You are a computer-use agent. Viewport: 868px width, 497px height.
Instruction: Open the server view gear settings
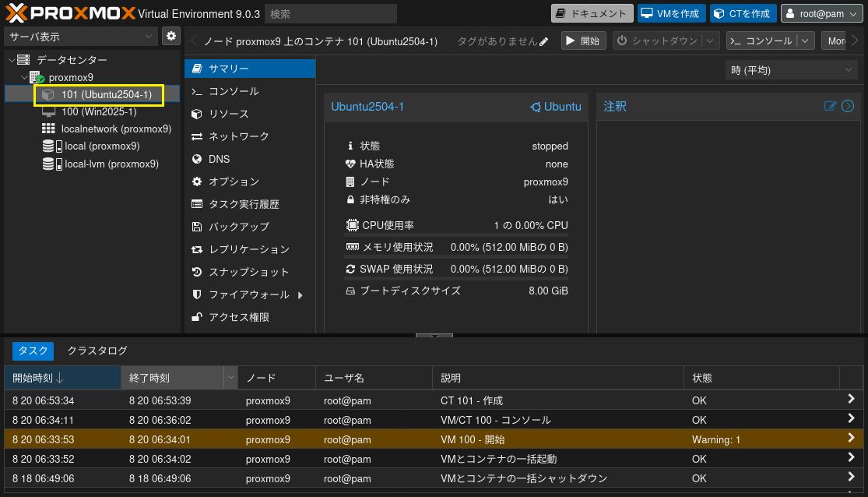[x=171, y=36]
